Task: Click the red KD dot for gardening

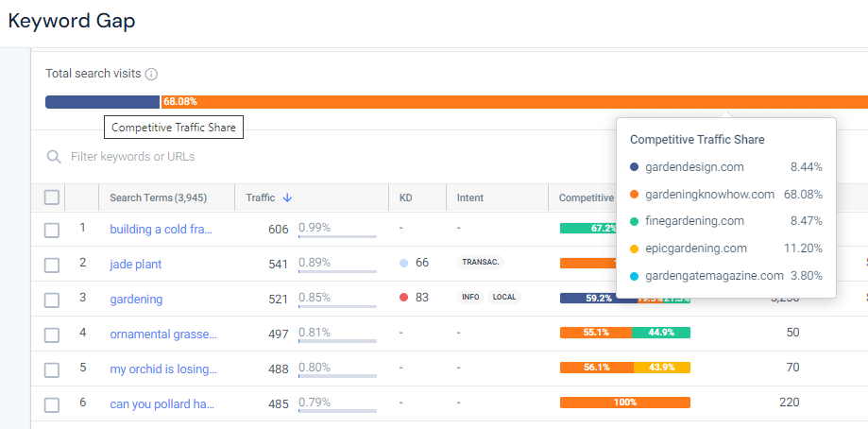Action: 404,298
